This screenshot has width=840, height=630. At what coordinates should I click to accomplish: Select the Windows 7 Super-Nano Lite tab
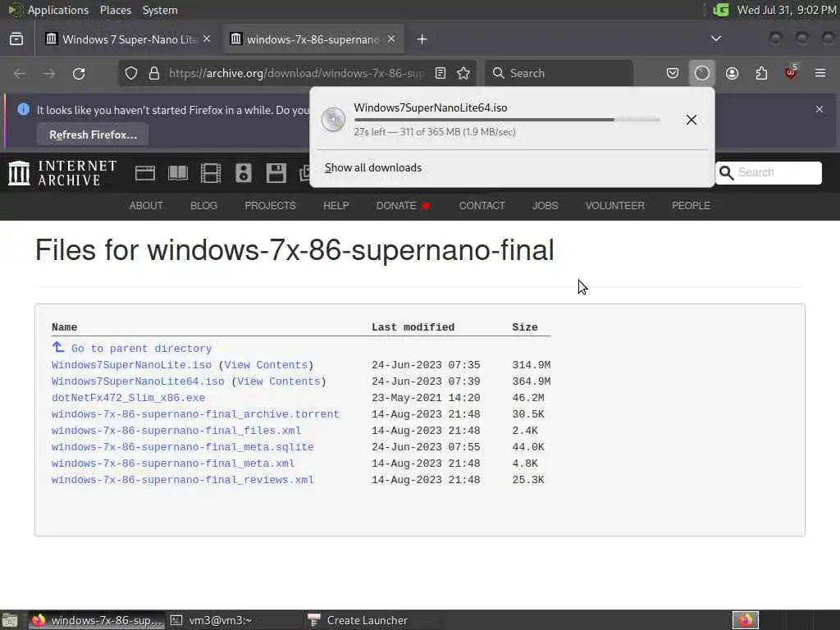coord(129,39)
